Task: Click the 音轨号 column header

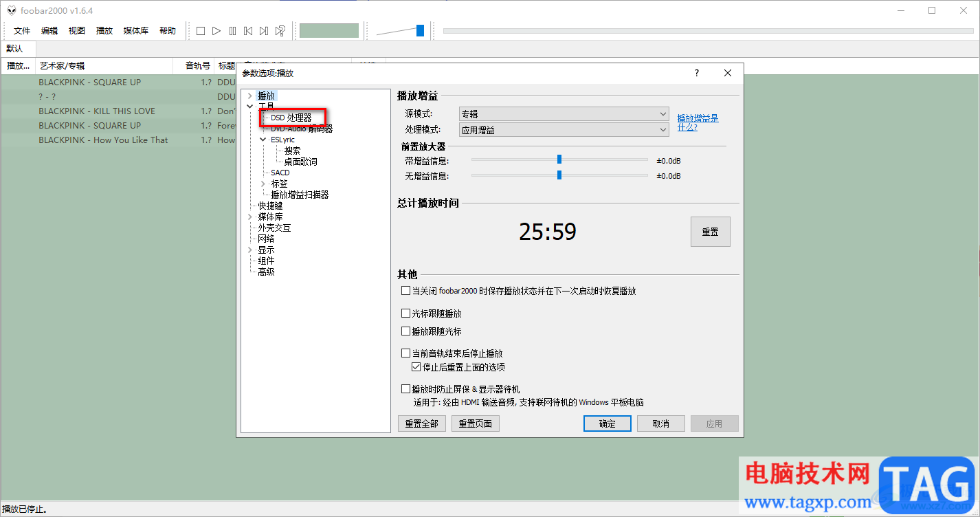Action: point(193,65)
